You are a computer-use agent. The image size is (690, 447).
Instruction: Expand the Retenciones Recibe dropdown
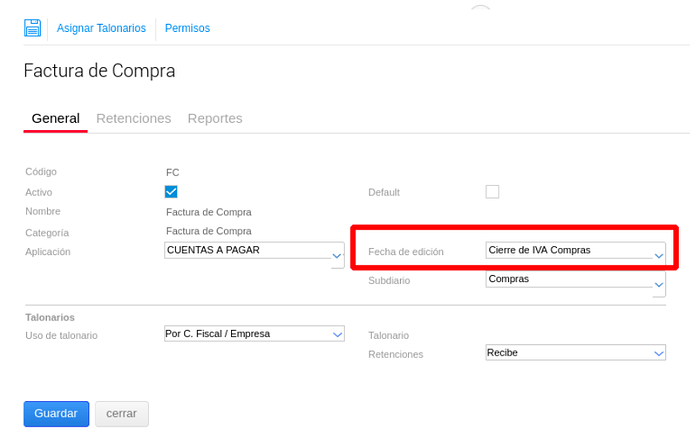(575, 353)
